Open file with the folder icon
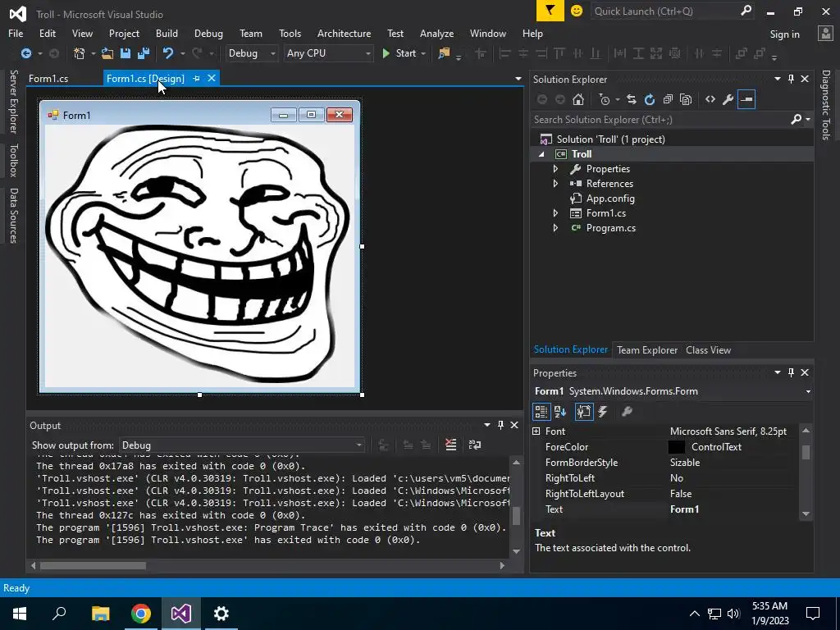Viewport: 840px width, 630px height. click(107, 53)
